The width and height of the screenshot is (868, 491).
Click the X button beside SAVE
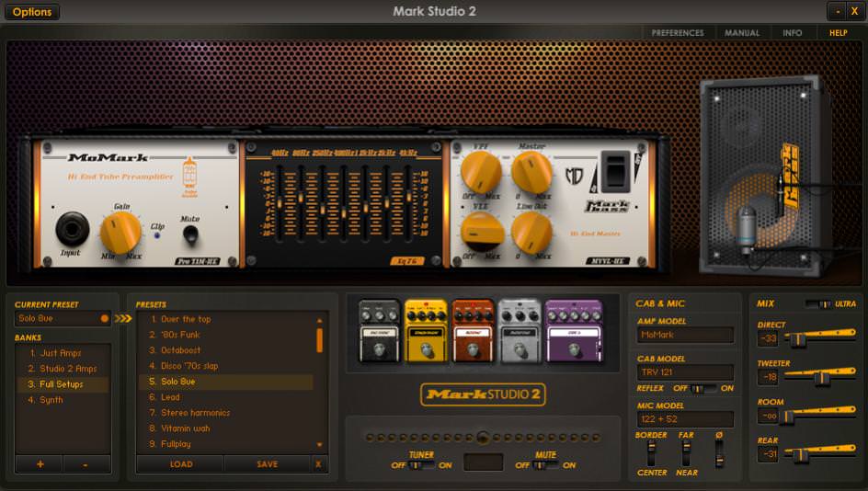pos(318,464)
